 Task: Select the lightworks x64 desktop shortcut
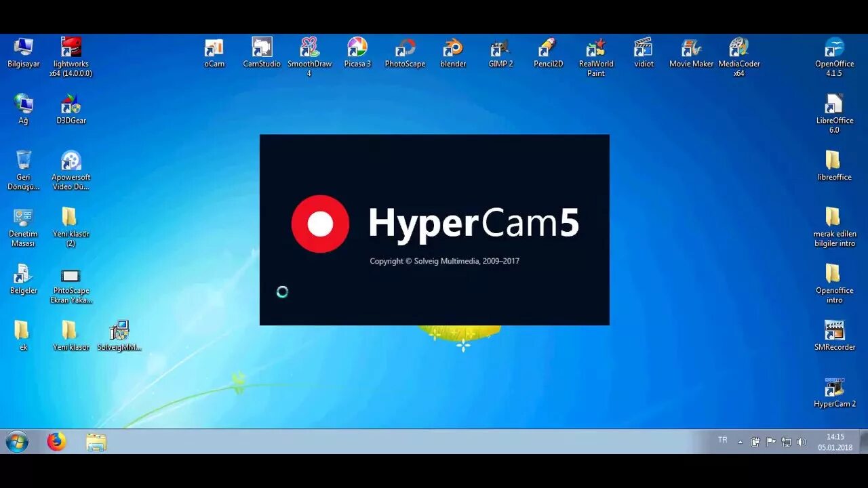(71, 58)
